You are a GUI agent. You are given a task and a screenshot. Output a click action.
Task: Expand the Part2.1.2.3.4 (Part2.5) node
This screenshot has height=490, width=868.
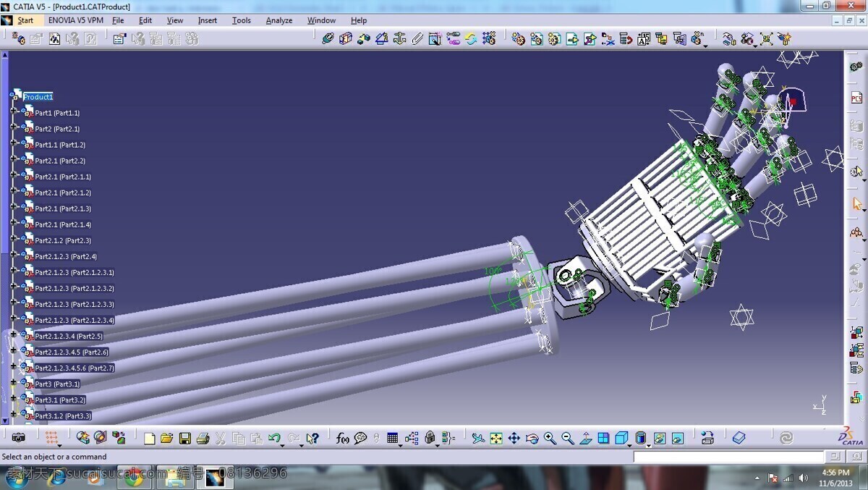click(x=14, y=335)
